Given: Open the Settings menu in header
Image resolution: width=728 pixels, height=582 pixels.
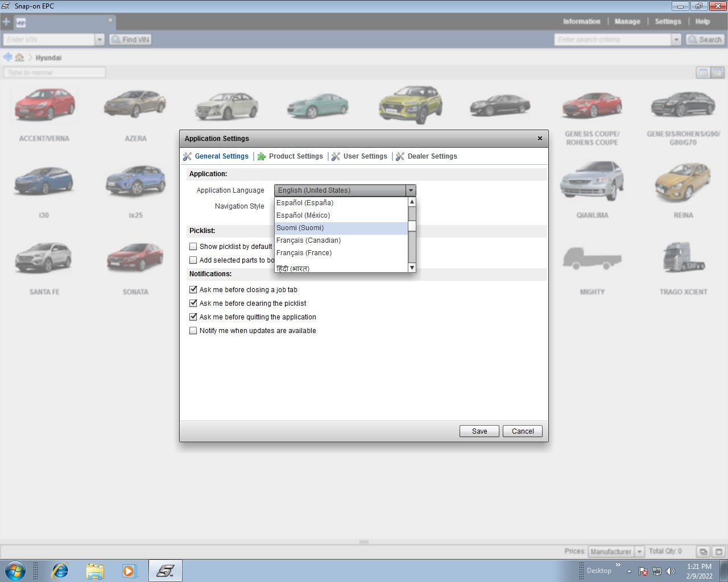Looking at the screenshot, I should (x=668, y=22).
